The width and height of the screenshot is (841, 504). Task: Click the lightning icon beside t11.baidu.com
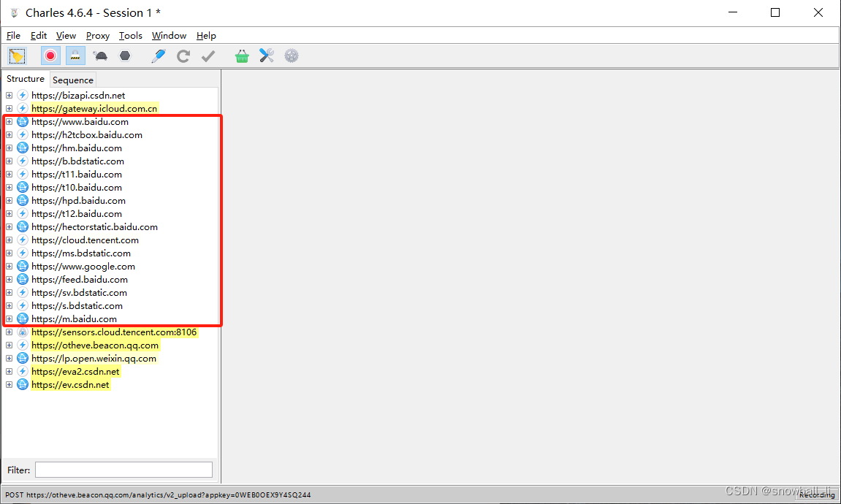(x=23, y=175)
